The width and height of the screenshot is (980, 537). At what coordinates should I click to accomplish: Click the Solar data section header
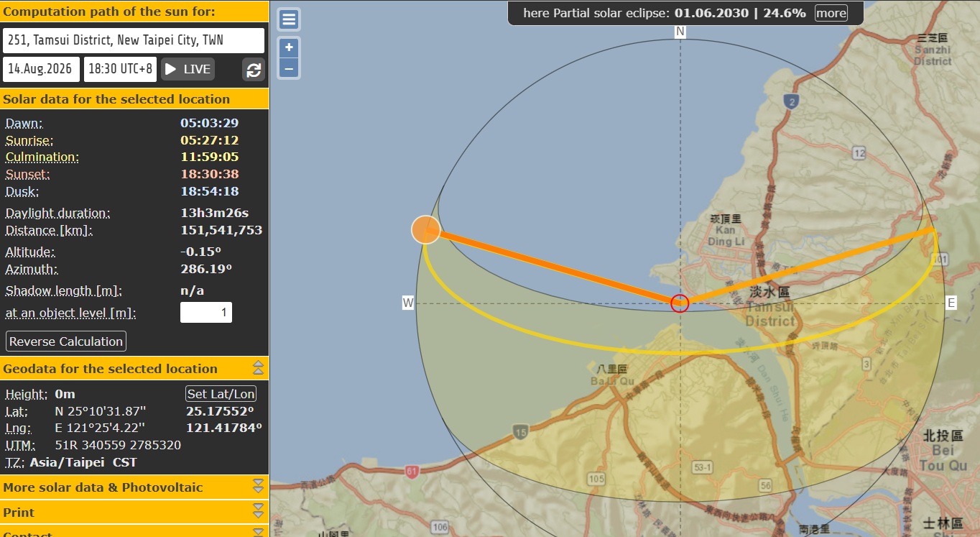coord(134,99)
